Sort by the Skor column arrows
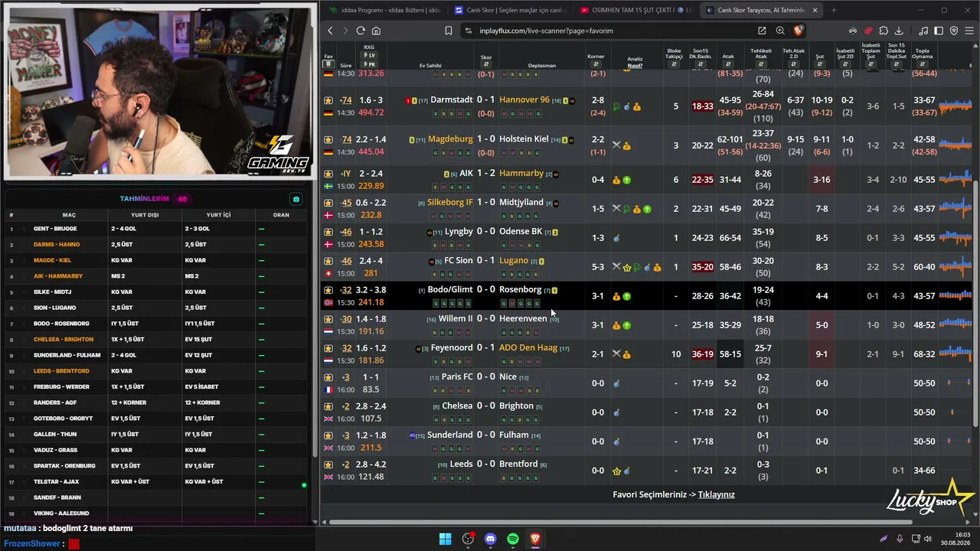The image size is (980, 551). pyautogui.click(x=486, y=64)
